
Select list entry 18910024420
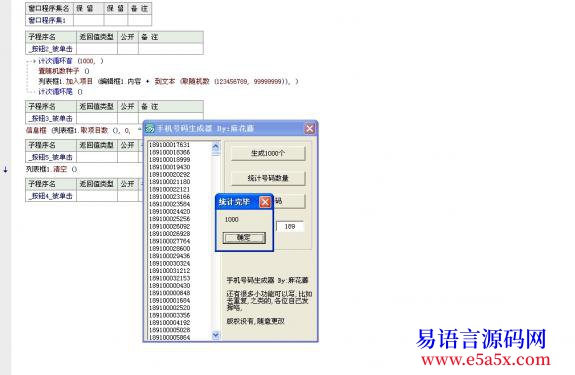pos(169,212)
